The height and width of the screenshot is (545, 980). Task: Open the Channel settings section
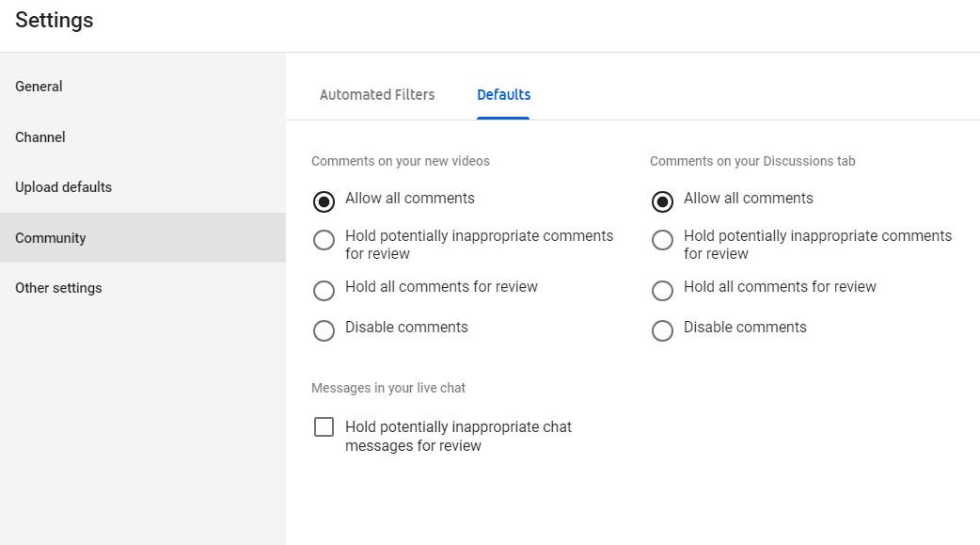(40, 137)
